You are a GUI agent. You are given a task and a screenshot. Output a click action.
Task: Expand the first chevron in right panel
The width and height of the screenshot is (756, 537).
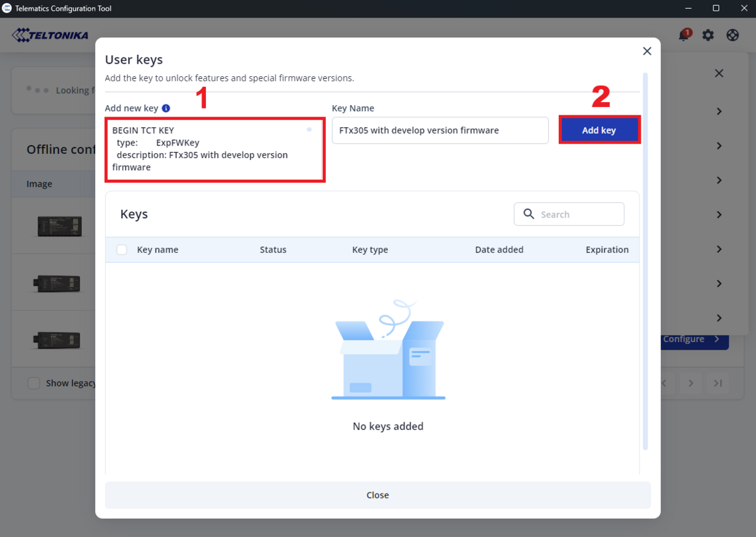(x=719, y=112)
